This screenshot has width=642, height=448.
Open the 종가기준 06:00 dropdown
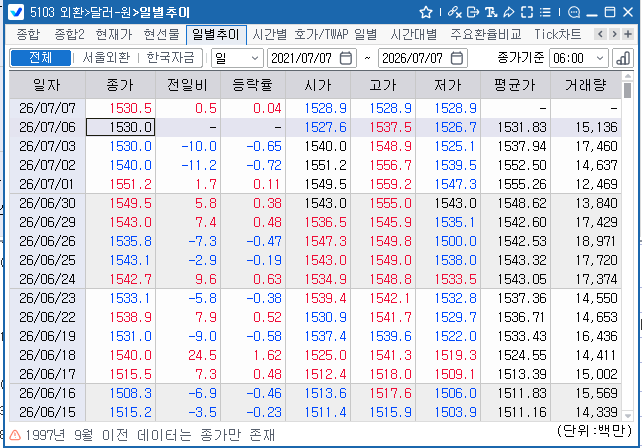(579, 58)
